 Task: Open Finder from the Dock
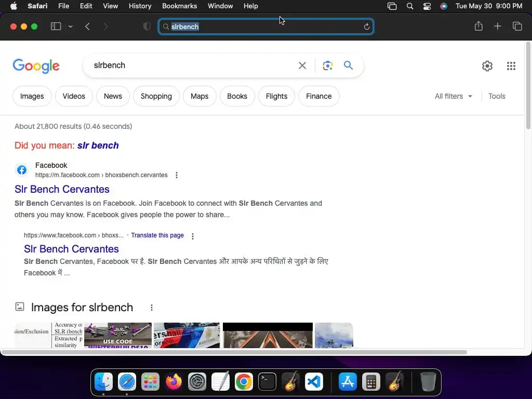[103, 381]
